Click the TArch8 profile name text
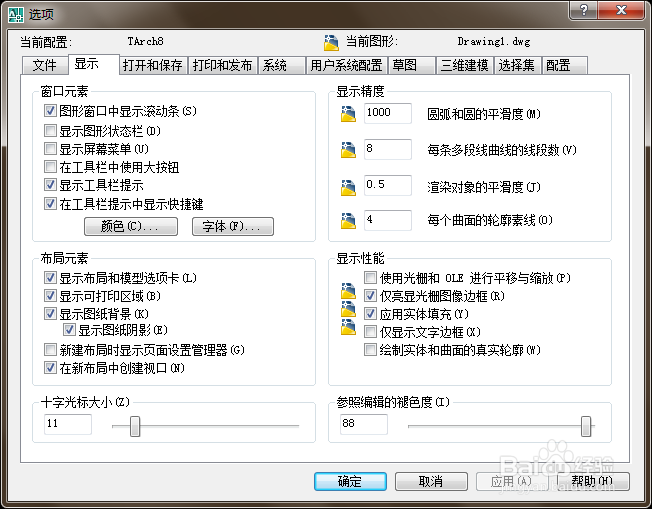The image size is (652, 509). click(x=145, y=41)
